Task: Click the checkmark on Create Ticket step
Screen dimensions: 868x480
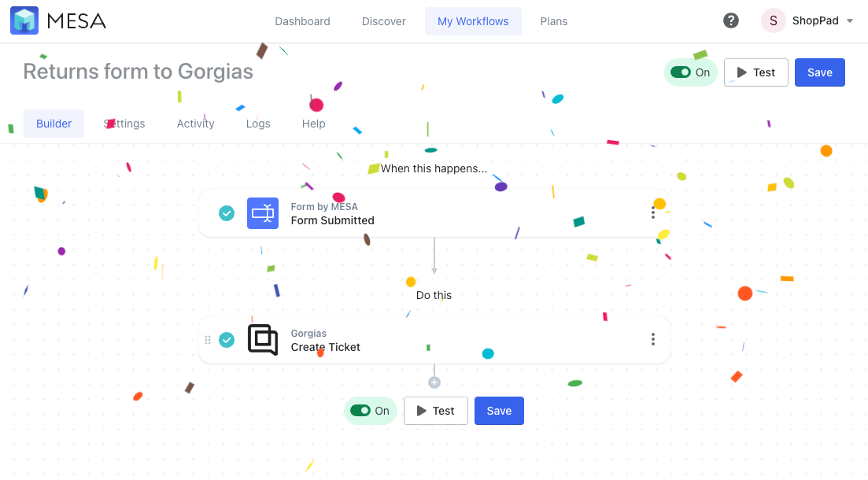Action: pos(227,339)
